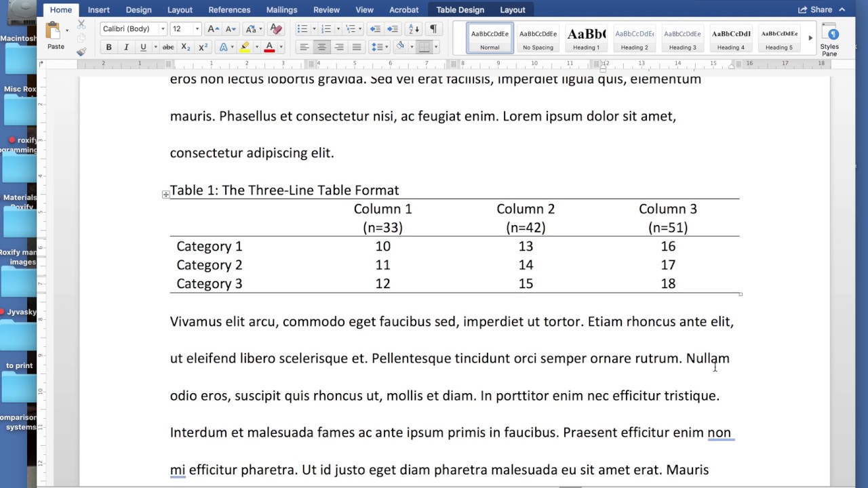Align text right
The height and width of the screenshot is (488, 868).
coord(339,47)
